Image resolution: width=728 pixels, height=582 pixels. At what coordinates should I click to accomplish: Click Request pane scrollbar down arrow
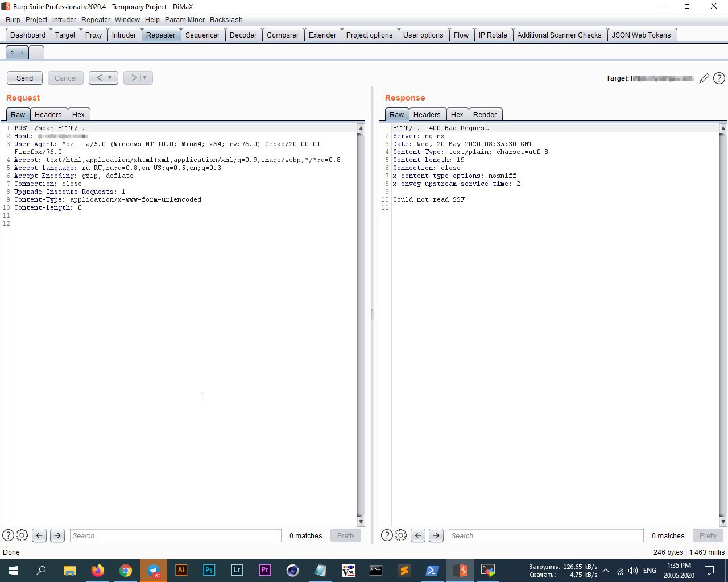[x=361, y=522]
